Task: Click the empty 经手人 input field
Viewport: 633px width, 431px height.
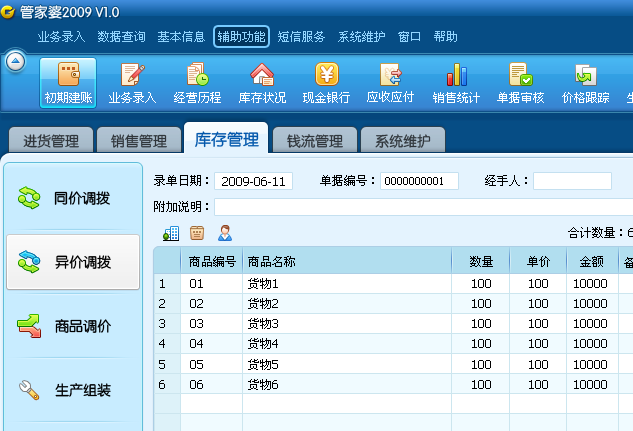Action: pyautogui.click(x=572, y=181)
